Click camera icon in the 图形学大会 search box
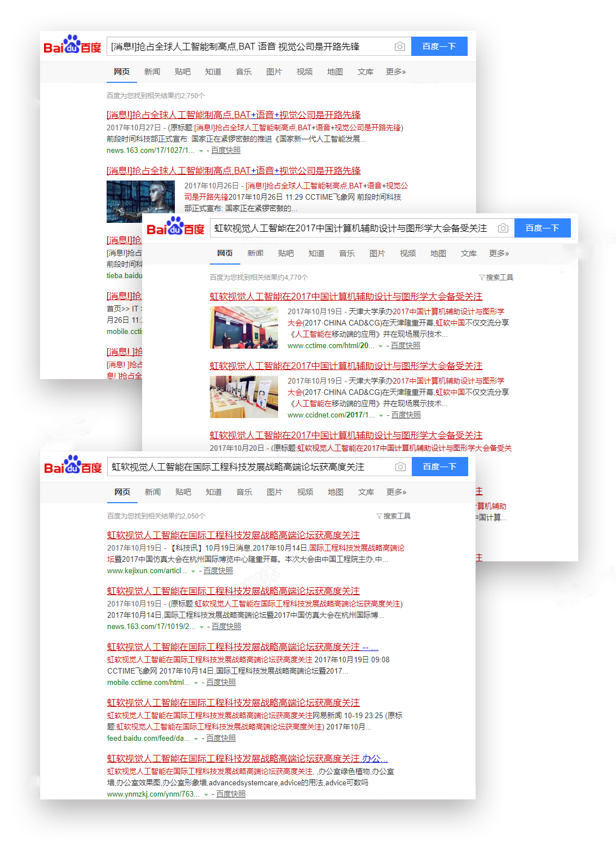This screenshot has height=844, width=616. tap(503, 228)
